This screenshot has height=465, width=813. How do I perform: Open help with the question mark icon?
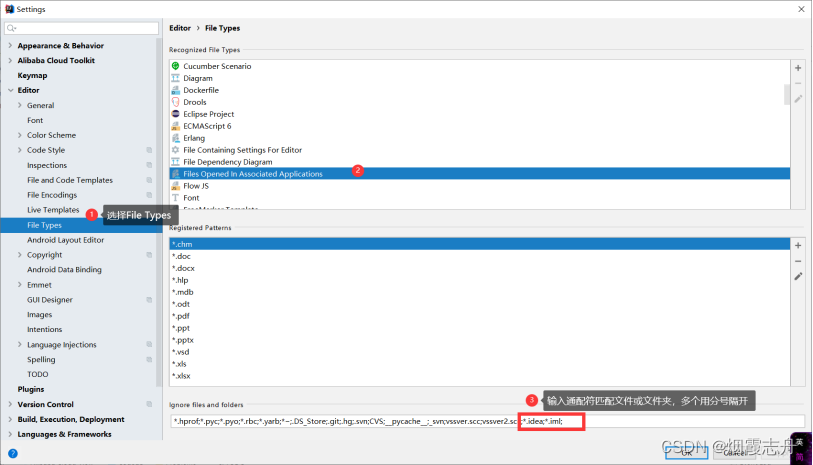pyautogui.click(x=13, y=454)
